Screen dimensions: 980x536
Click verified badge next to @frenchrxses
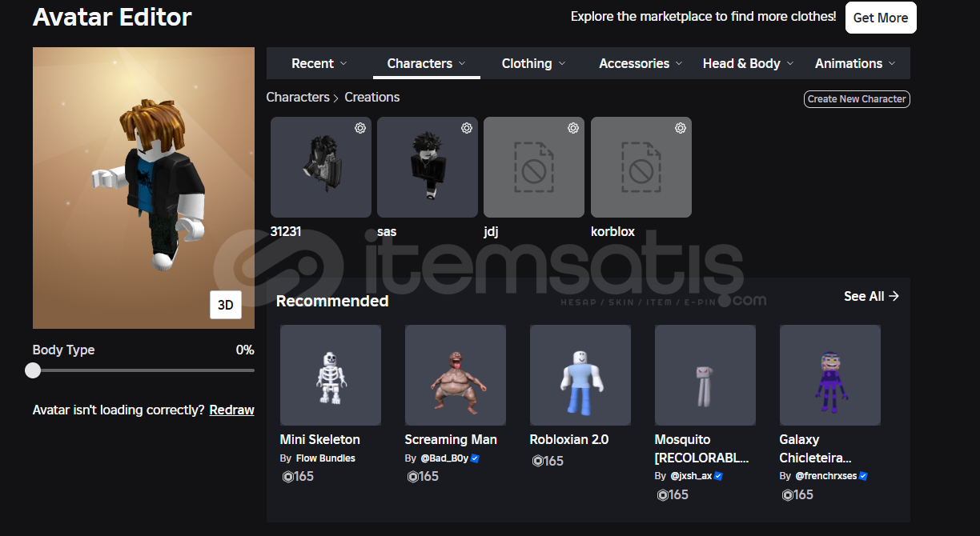[x=863, y=476]
